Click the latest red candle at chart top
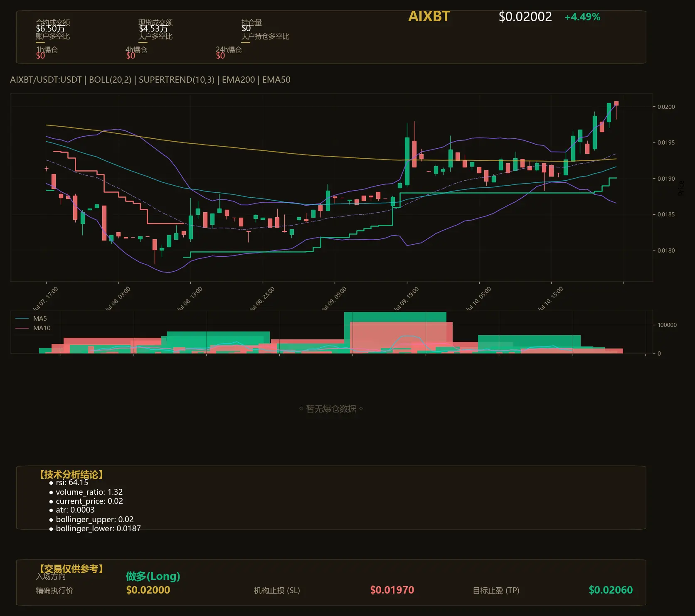This screenshot has width=695, height=616. (616, 103)
